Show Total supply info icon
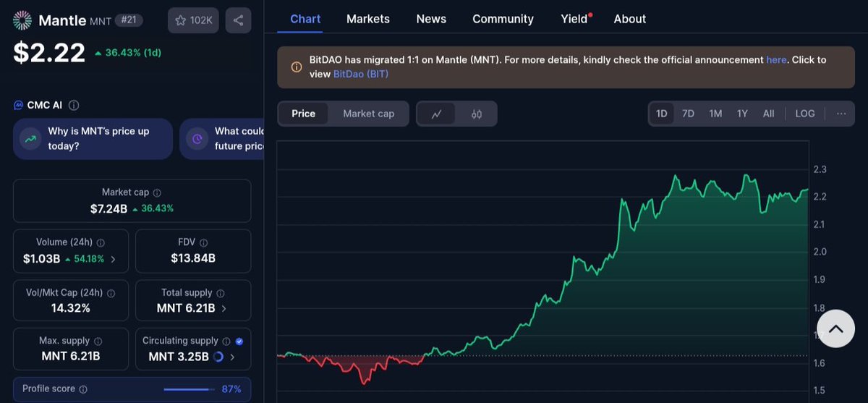Viewport: 868px width, 403px height. pos(221,293)
